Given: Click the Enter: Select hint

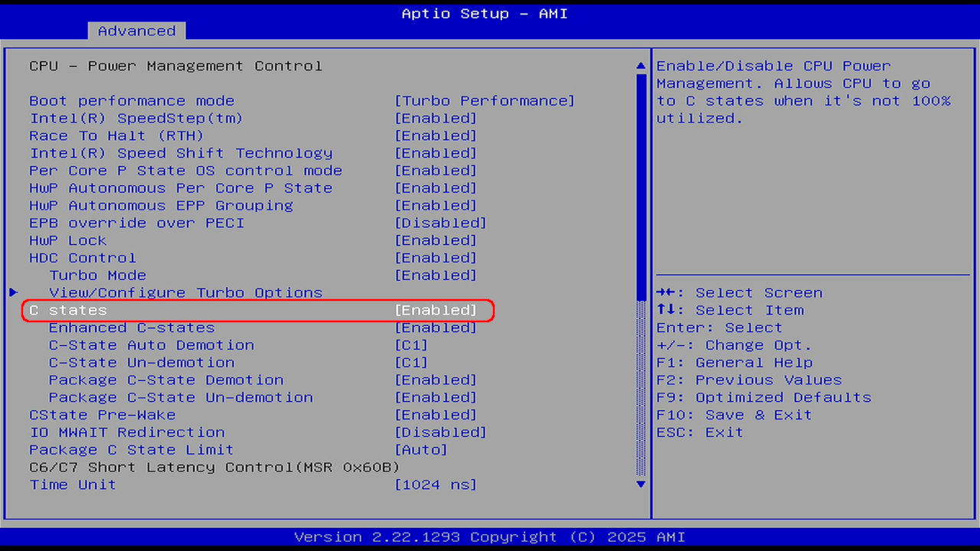Looking at the screenshot, I should [720, 328].
